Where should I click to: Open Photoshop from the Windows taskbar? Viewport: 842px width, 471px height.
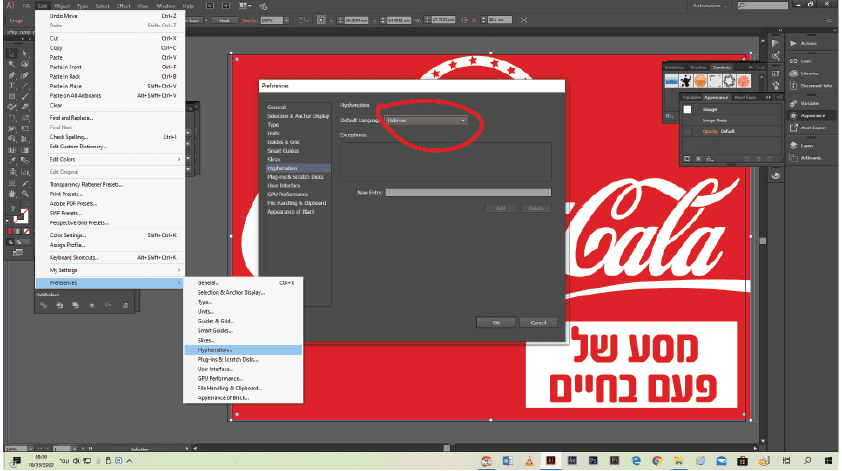[x=593, y=461]
